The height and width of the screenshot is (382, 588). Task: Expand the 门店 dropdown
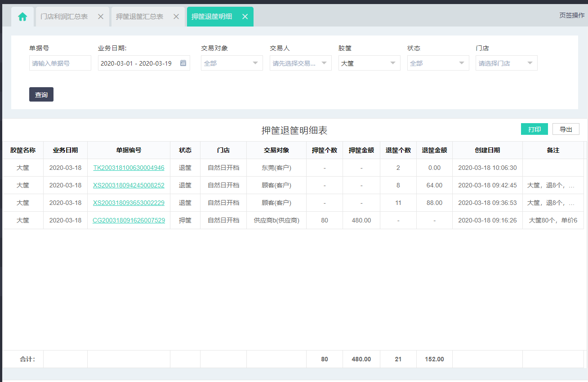[x=507, y=63]
